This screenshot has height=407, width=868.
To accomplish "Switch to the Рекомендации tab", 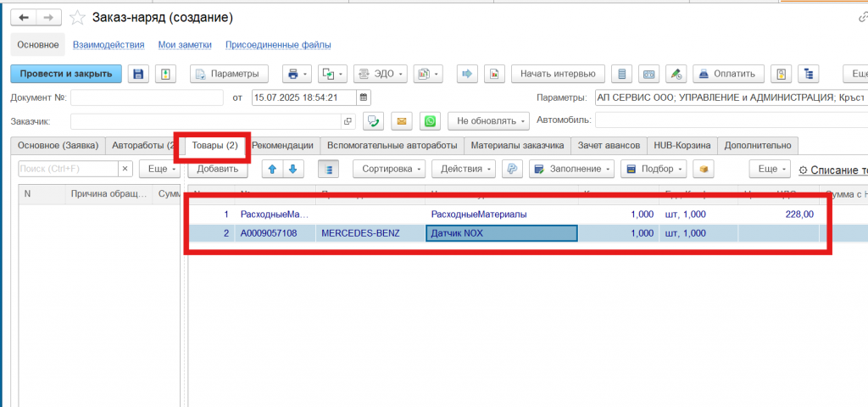I will click(286, 145).
